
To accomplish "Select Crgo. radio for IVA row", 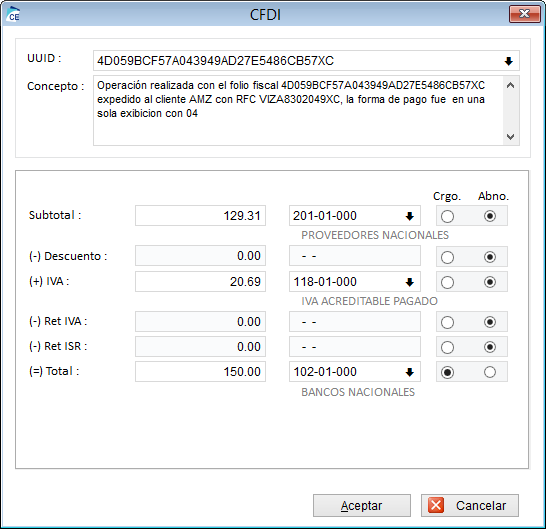I will tap(447, 282).
